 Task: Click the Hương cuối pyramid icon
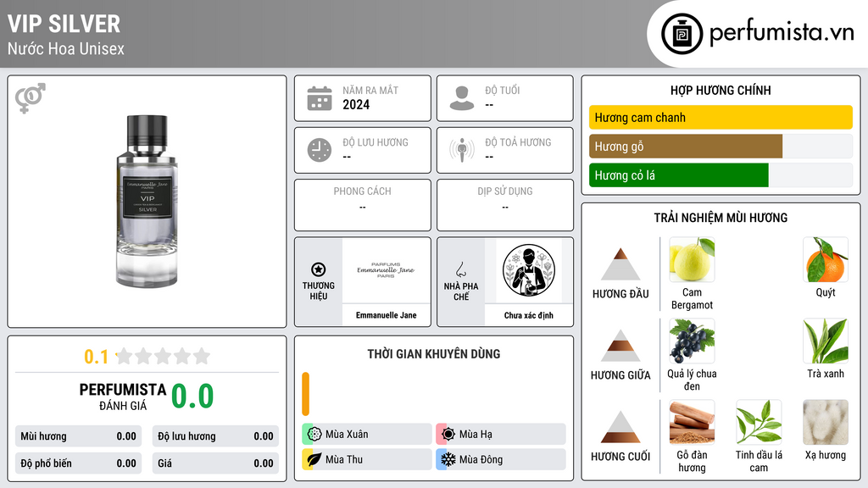[x=620, y=427]
